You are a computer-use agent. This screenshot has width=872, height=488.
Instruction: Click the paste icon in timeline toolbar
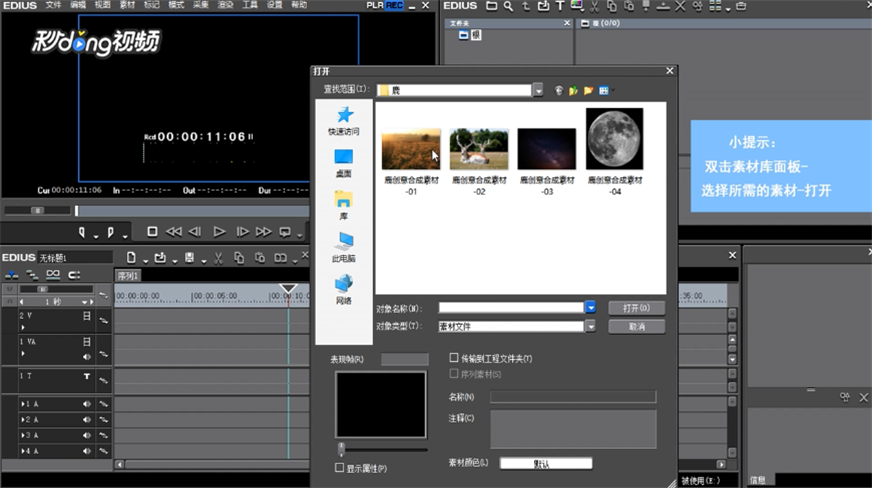click(x=260, y=258)
